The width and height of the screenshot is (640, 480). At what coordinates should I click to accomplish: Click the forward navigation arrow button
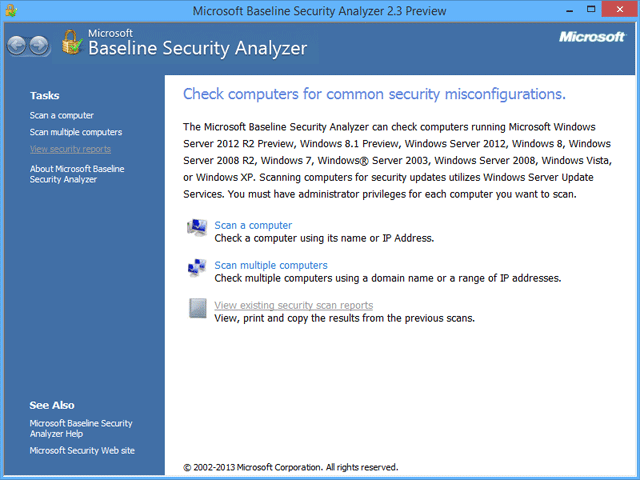pos(40,45)
